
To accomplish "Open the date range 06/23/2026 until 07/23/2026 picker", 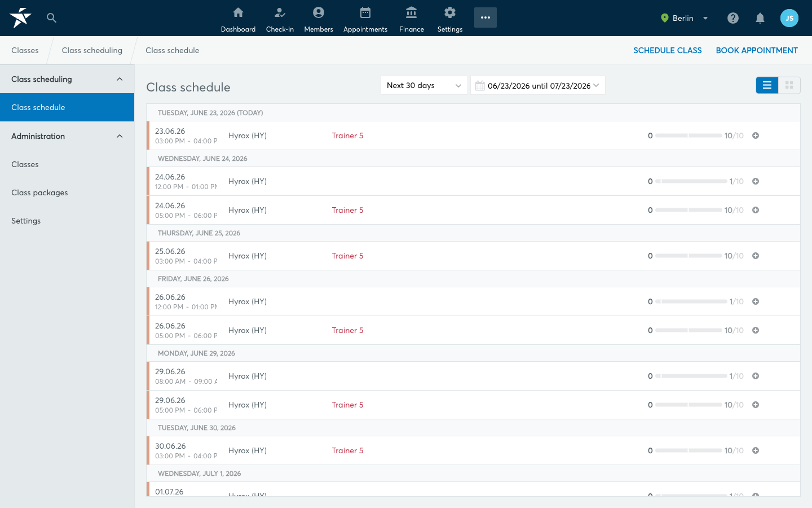I will click(538, 85).
